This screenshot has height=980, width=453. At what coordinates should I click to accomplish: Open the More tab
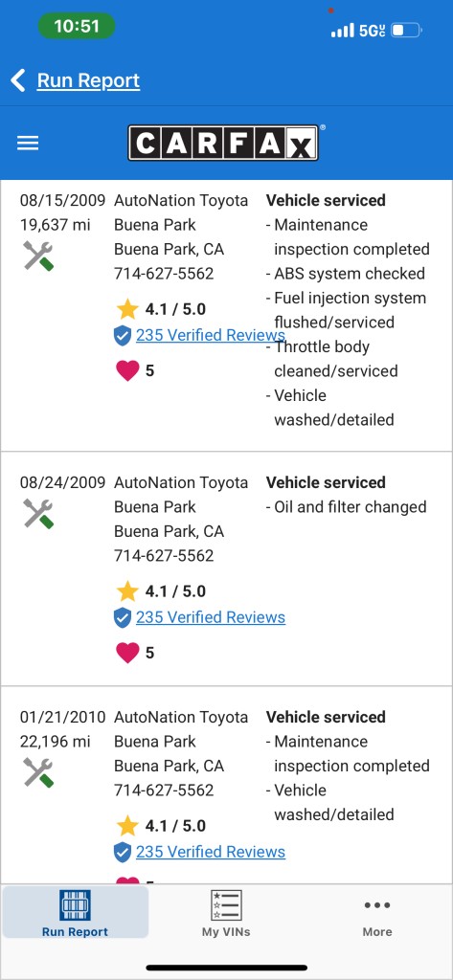377,914
